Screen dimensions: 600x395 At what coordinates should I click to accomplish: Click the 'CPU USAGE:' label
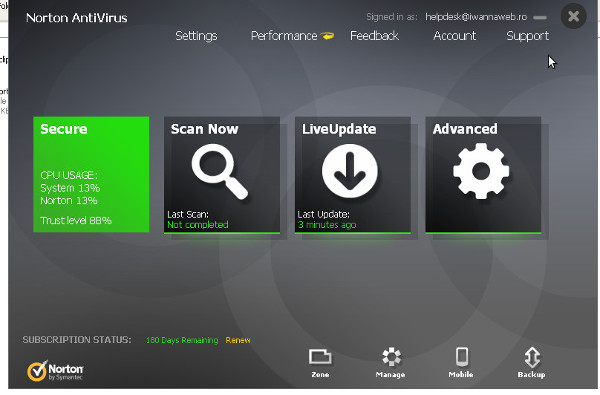point(69,175)
